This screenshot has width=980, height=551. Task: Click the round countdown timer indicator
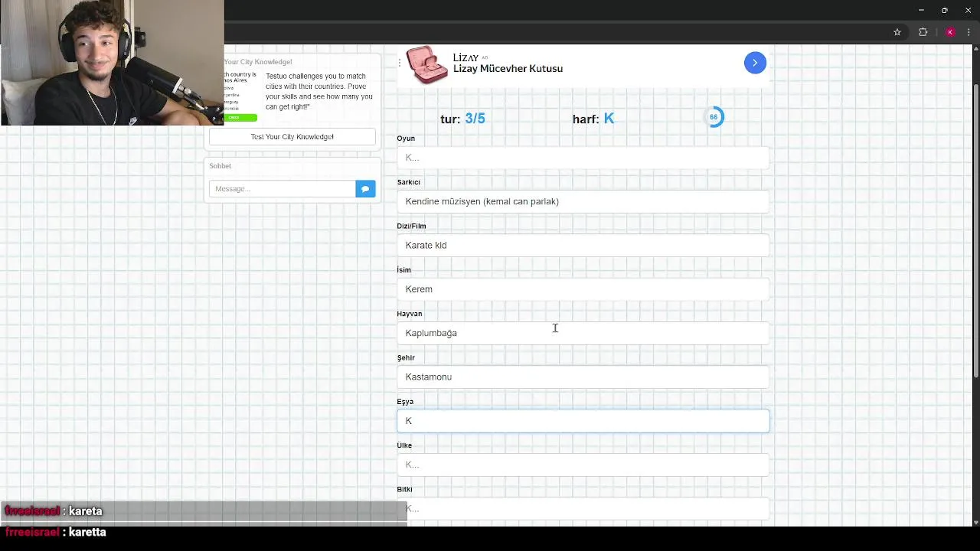(714, 117)
